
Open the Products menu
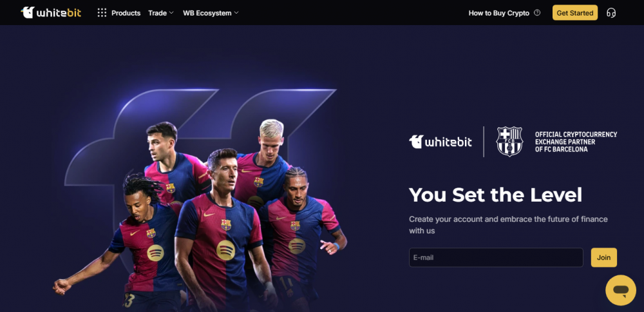click(x=126, y=13)
